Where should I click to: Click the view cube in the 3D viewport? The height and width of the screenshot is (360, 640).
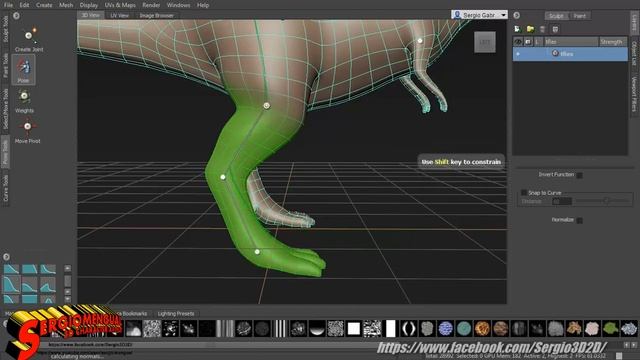(x=485, y=42)
